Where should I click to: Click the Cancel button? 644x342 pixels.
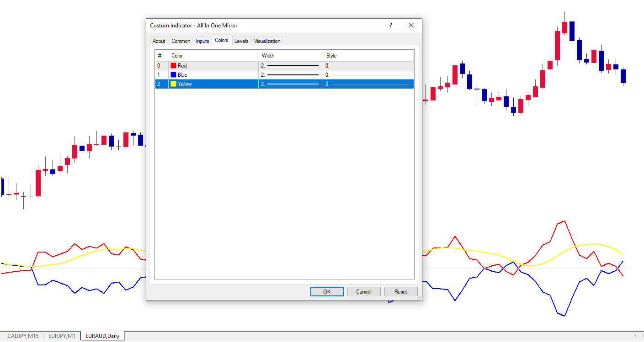pos(364,292)
